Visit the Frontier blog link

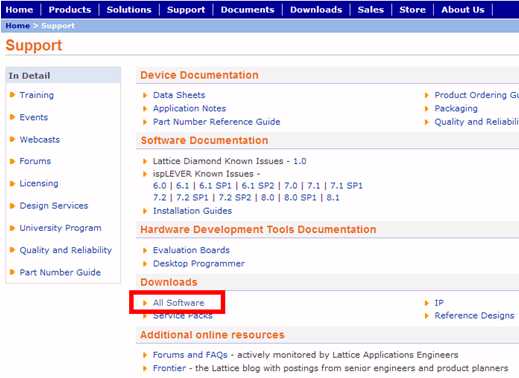pyautogui.click(x=169, y=368)
